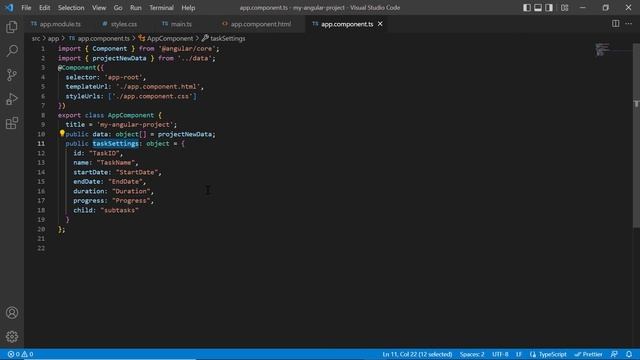Change the LF end of line sequence
The height and width of the screenshot is (360, 640).
point(519,354)
